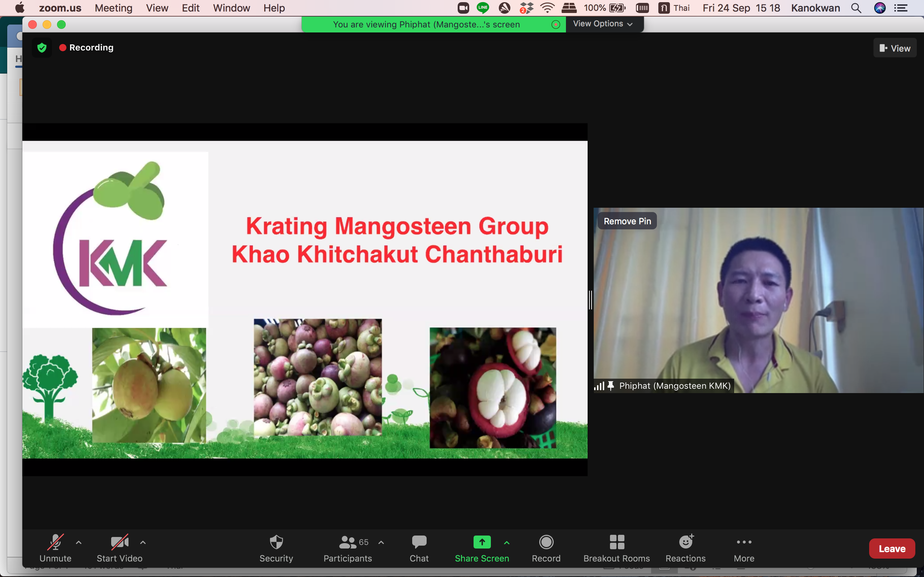Grab the divider handle beside shared screen
Viewport: 924px width, 577px height.
(590, 300)
